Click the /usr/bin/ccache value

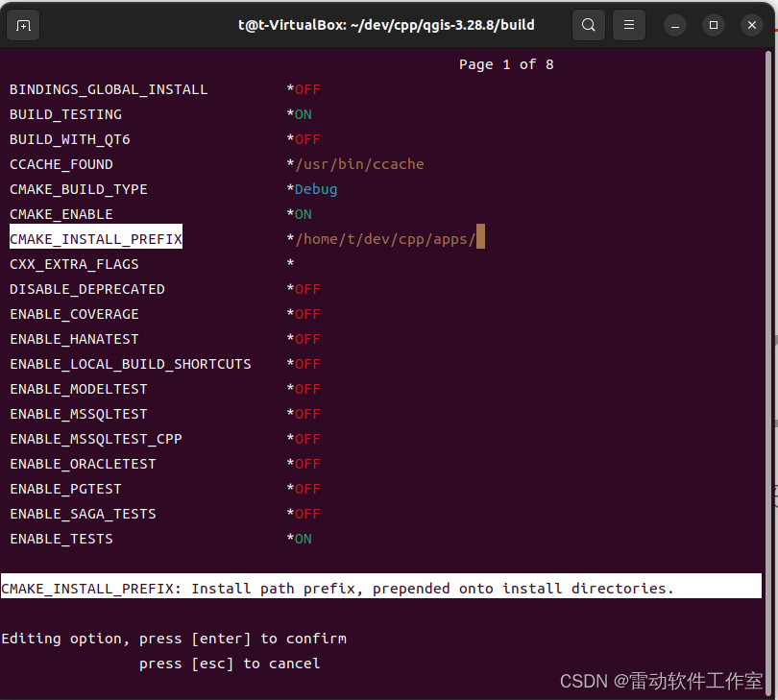359,164
